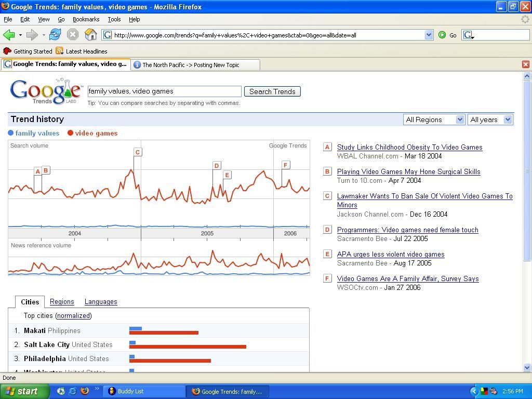Viewport: 532px width, 399px height.
Task: Click the Getting Started bookmark icon
Action: 7,51
